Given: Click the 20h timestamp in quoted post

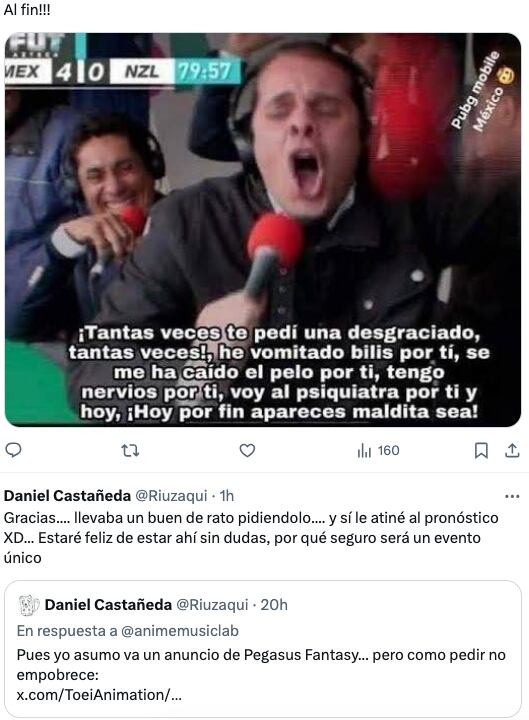Looking at the screenshot, I should tap(274, 605).
